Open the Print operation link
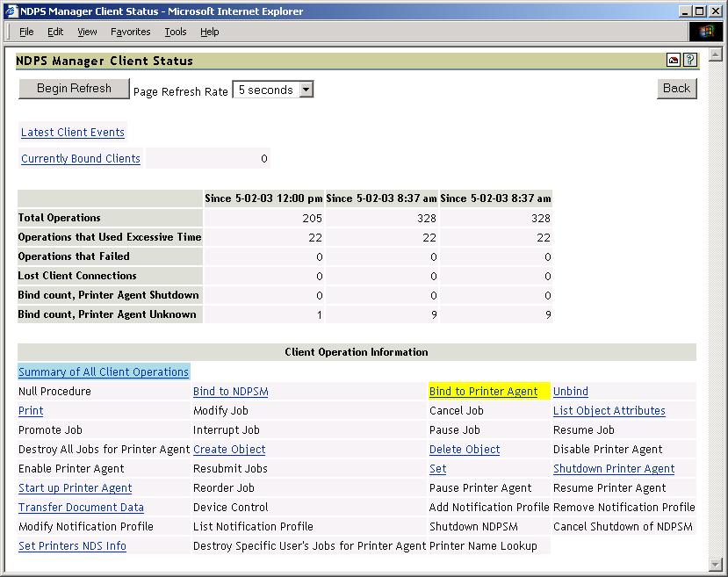The height and width of the screenshot is (577, 728). click(30, 410)
